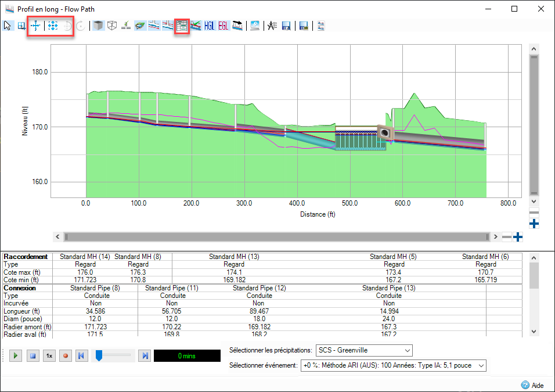Start the simulation playback

16,355
